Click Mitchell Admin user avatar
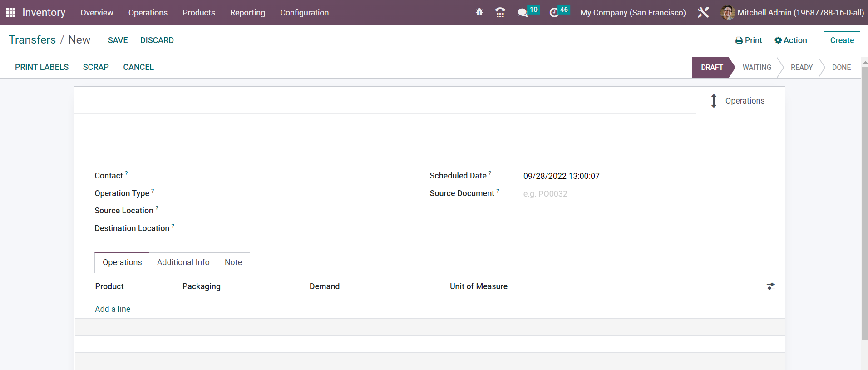This screenshot has height=370, width=868. click(727, 12)
